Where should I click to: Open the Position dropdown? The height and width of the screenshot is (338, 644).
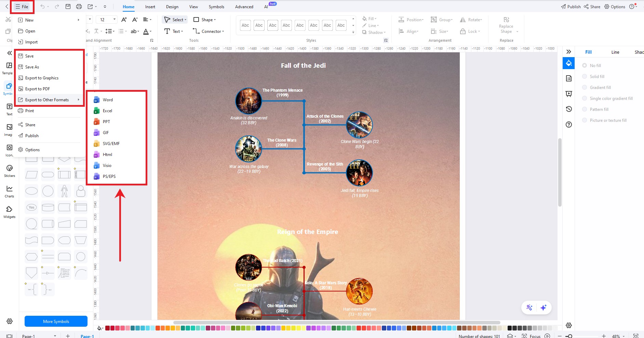(x=411, y=20)
